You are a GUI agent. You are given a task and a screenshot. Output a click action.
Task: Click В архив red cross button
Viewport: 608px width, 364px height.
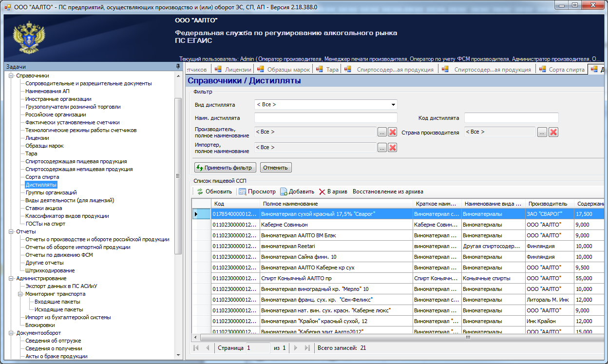333,192
